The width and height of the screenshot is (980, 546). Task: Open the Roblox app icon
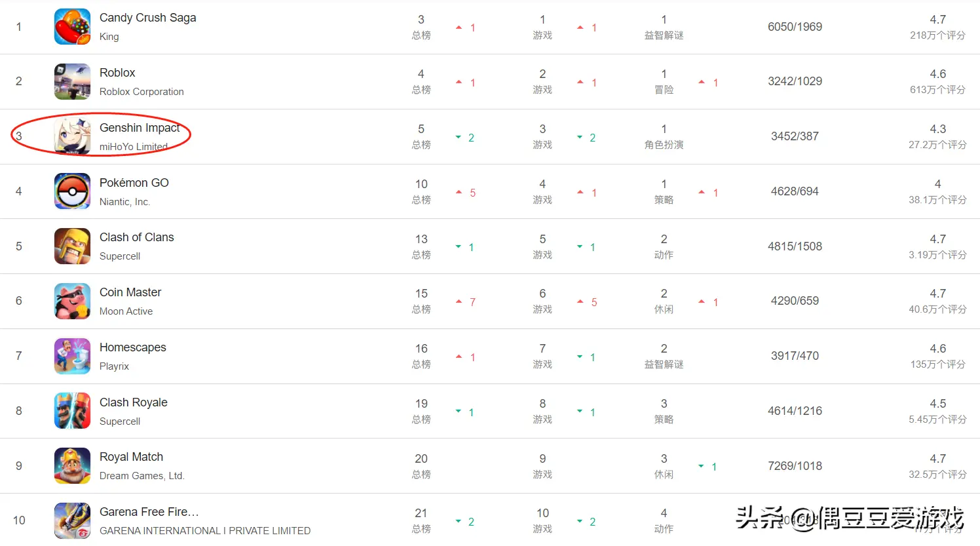pos(72,81)
